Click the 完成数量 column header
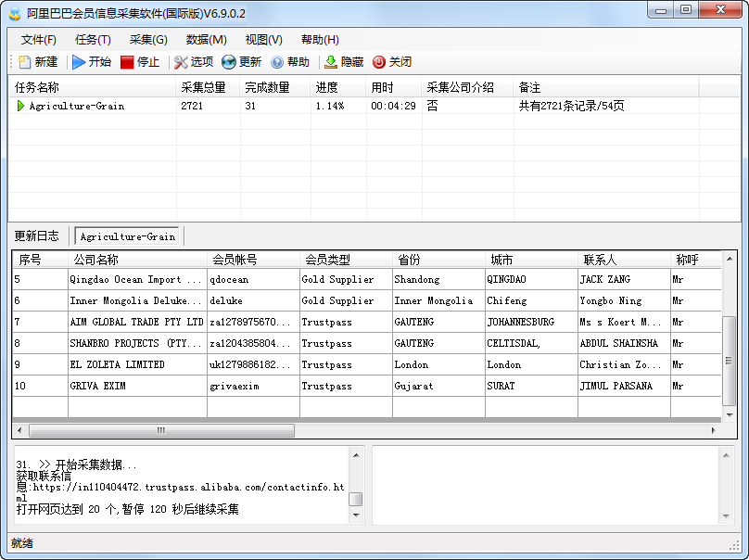749x560 pixels. 275,87
